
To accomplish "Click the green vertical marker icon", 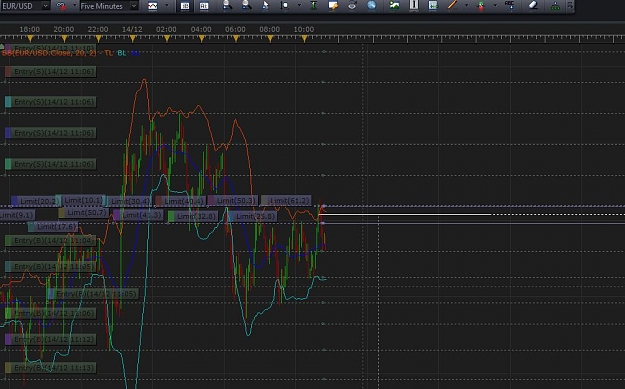I will [x=314, y=5].
